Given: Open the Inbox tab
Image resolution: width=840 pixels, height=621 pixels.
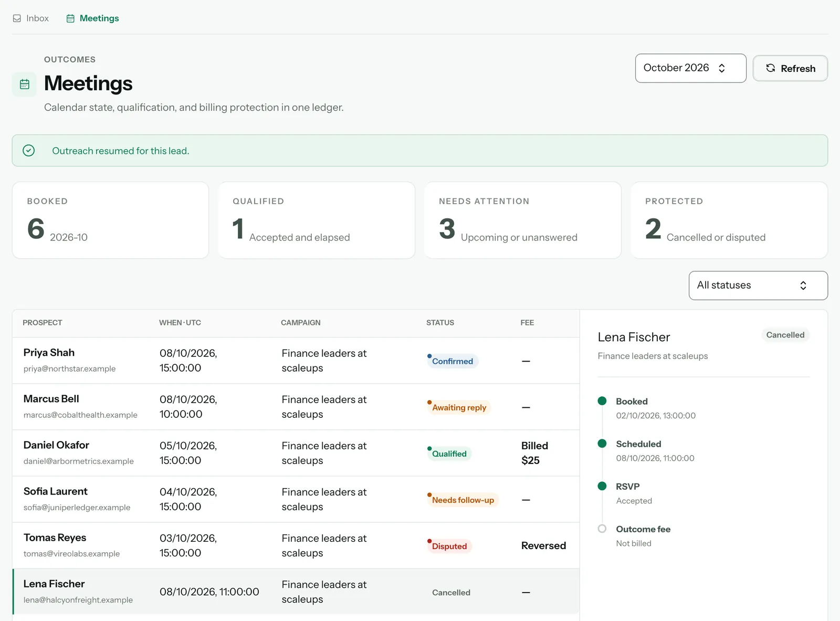Looking at the screenshot, I should point(30,18).
